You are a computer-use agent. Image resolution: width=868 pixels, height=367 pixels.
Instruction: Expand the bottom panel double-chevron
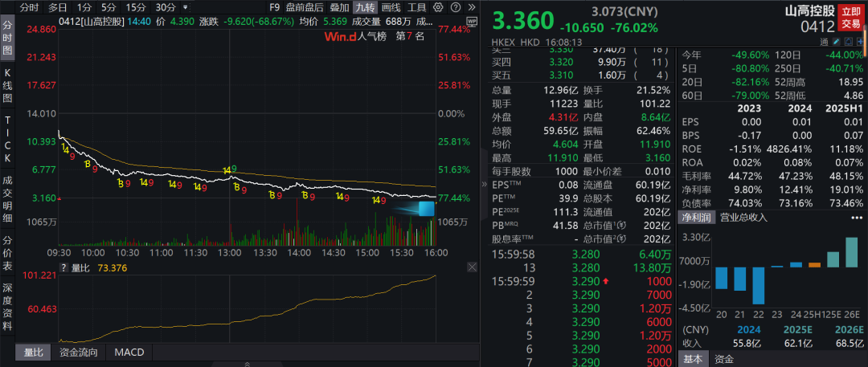(x=247, y=364)
